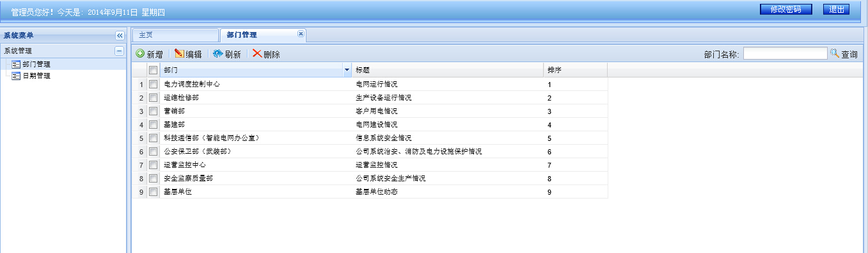Click the 查询 magnifier search icon
The height and width of the screenshot is (253, 868).
[x=834, y=54]
